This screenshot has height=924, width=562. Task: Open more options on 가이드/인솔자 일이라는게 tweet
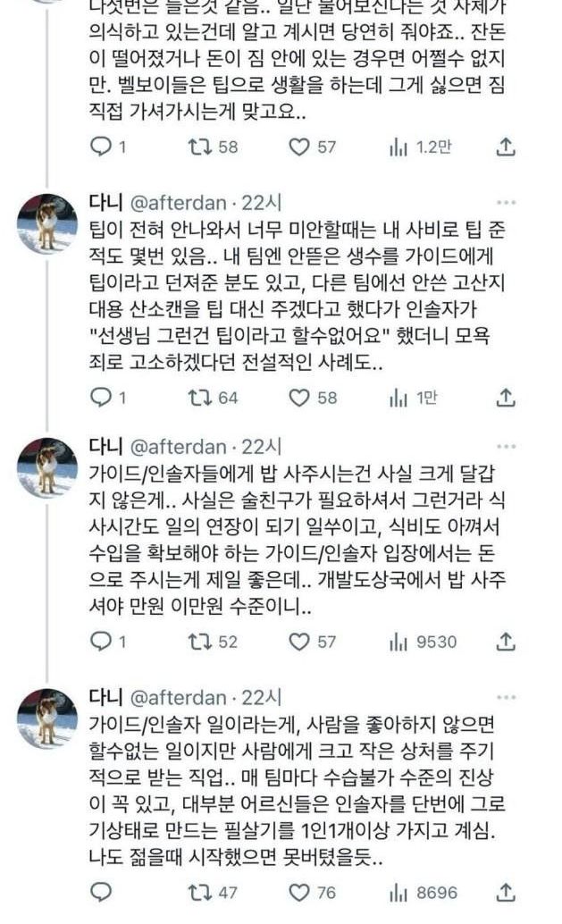[x=506, y=698]
